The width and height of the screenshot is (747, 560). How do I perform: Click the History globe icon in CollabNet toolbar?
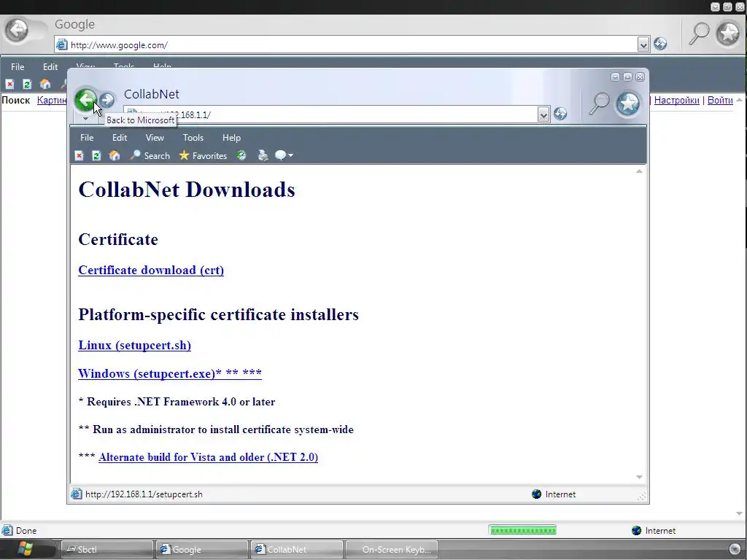click(241, 156)
